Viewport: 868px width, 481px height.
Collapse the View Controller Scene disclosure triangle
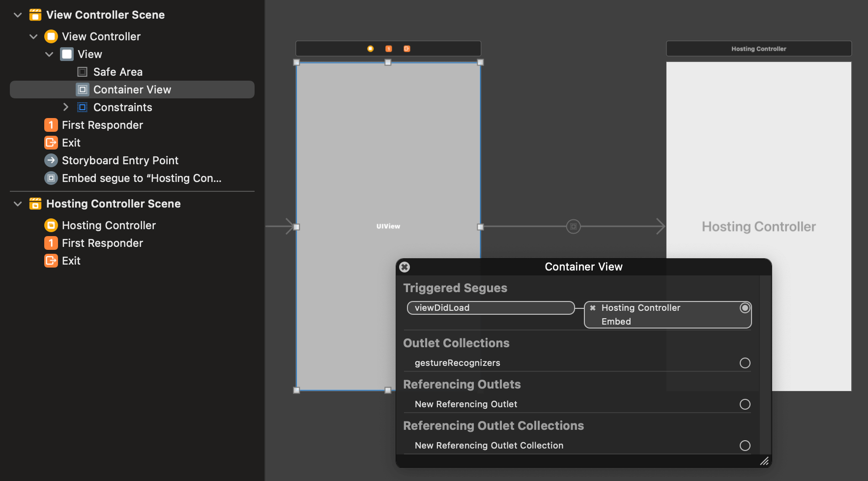pos(17,15)
